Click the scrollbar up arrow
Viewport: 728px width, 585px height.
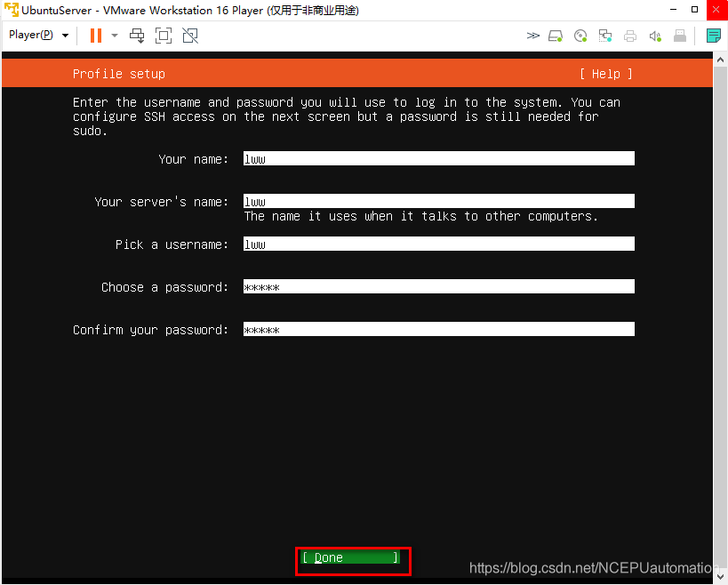[x=720, y=60]
